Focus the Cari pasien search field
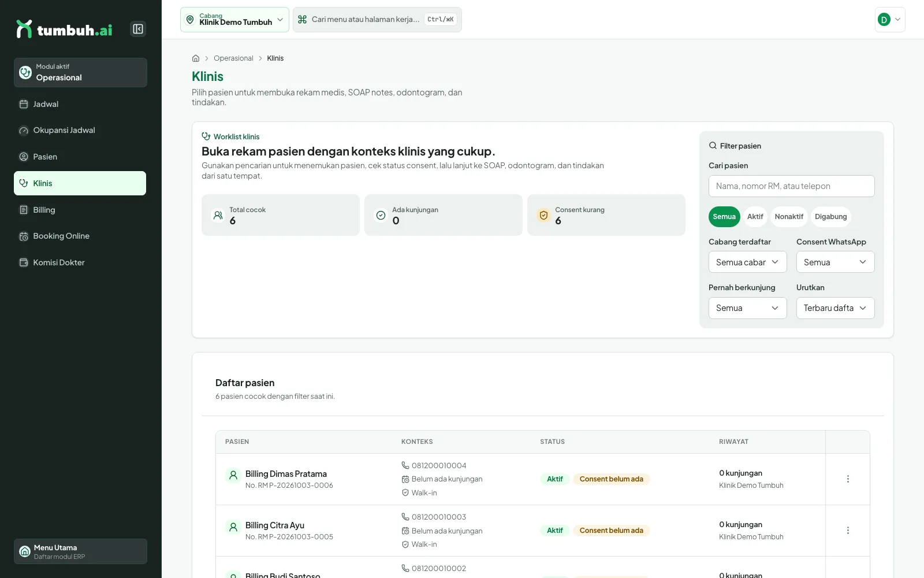Viewport: 924px width, 578px height. [792, 186]
